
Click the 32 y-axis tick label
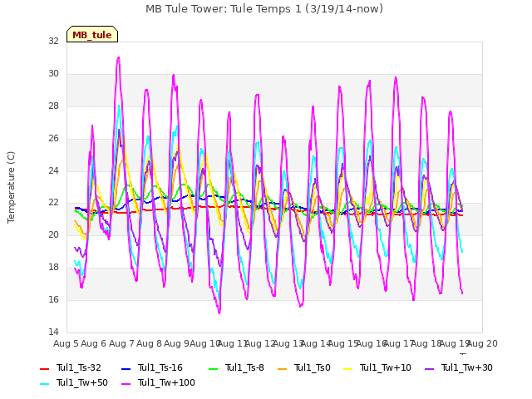[53, 41]
